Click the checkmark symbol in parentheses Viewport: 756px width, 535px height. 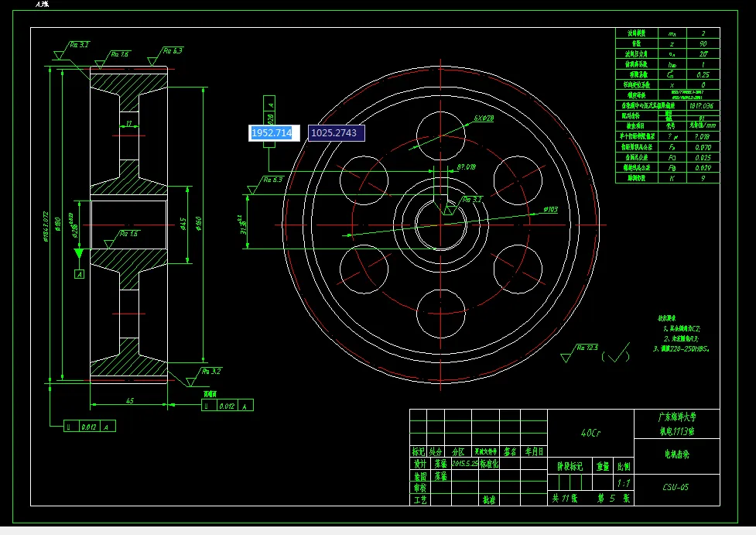coord(617,354)
